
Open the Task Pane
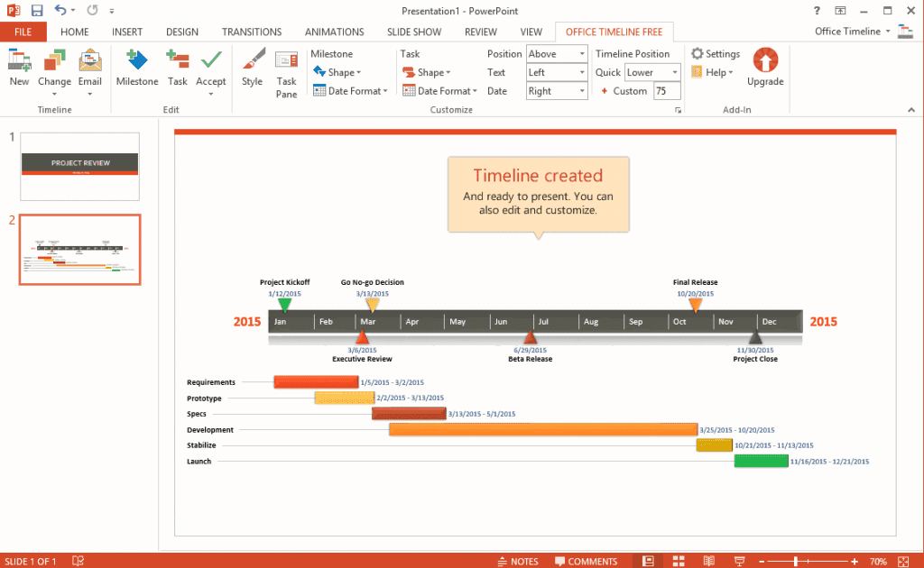click(x=286, y=70)
